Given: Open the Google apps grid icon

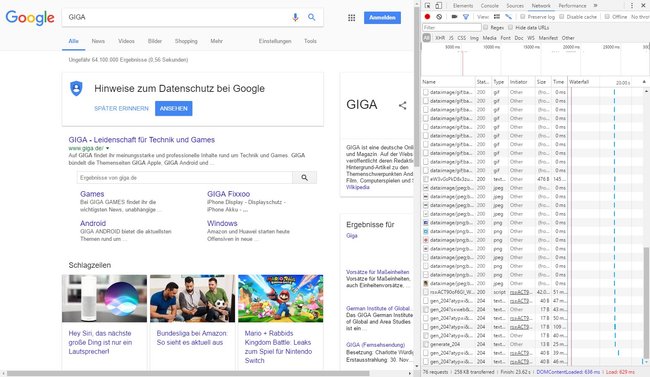Looking at the screenshot, I should [x=352, y=17].
